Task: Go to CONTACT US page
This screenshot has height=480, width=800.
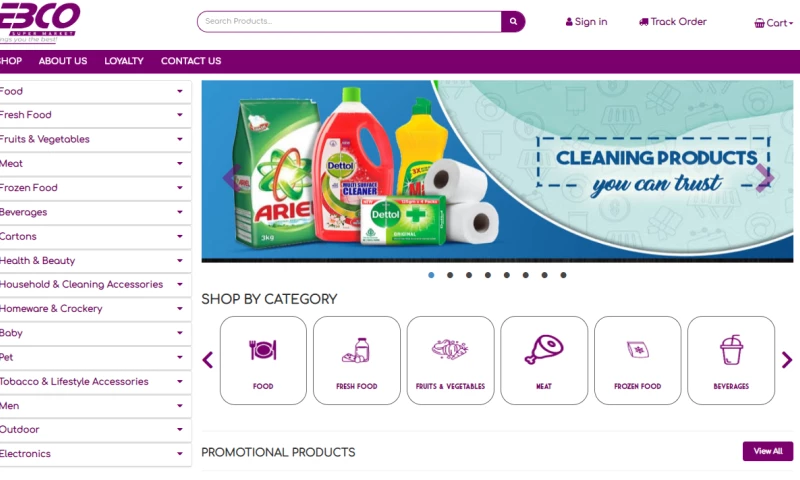Action: (x=191, y=61)
